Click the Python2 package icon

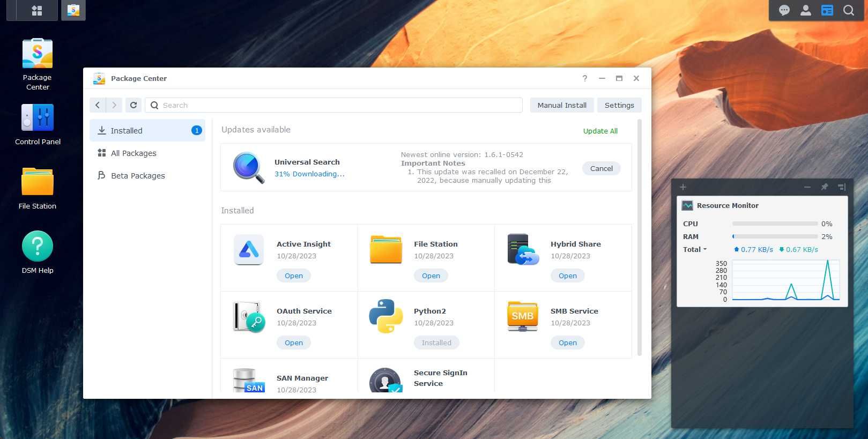386,316
